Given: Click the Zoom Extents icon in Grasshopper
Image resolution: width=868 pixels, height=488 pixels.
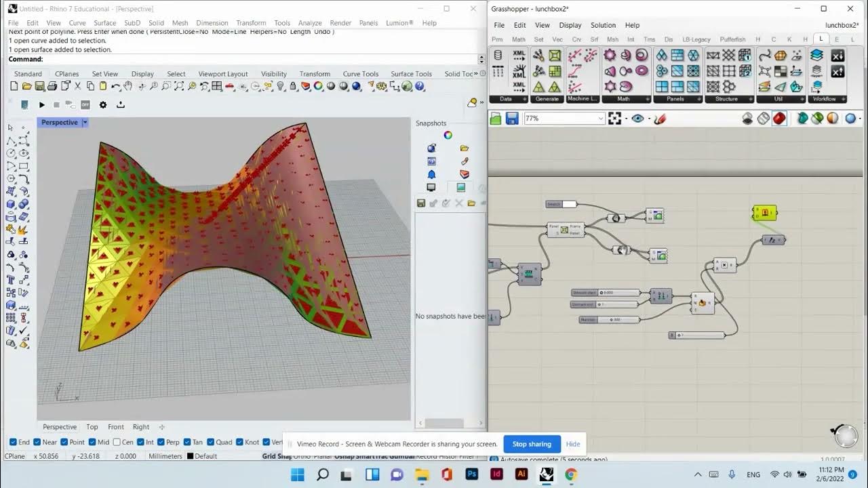Looking at the screenshot, I should click(614, 119).
